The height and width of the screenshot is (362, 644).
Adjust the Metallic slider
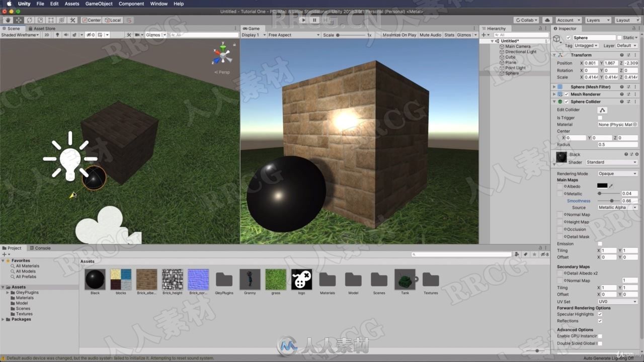(x=609, y=194)
